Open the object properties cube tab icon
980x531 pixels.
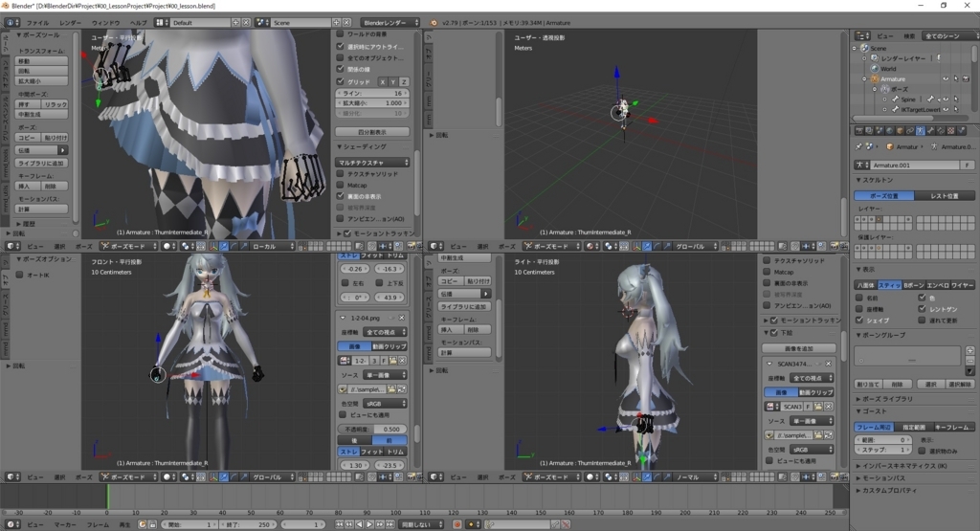coord(900,130)
